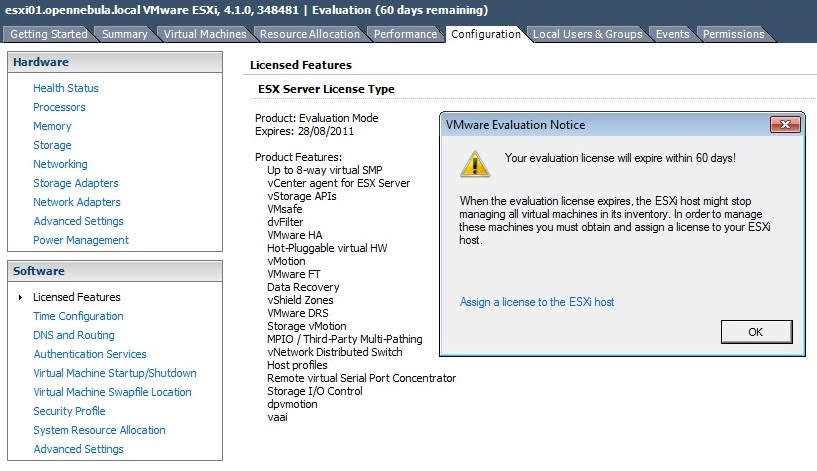Go to Authentication Services
The height and width of the screenshot is (471, 817).
click(x=90, y=354)
